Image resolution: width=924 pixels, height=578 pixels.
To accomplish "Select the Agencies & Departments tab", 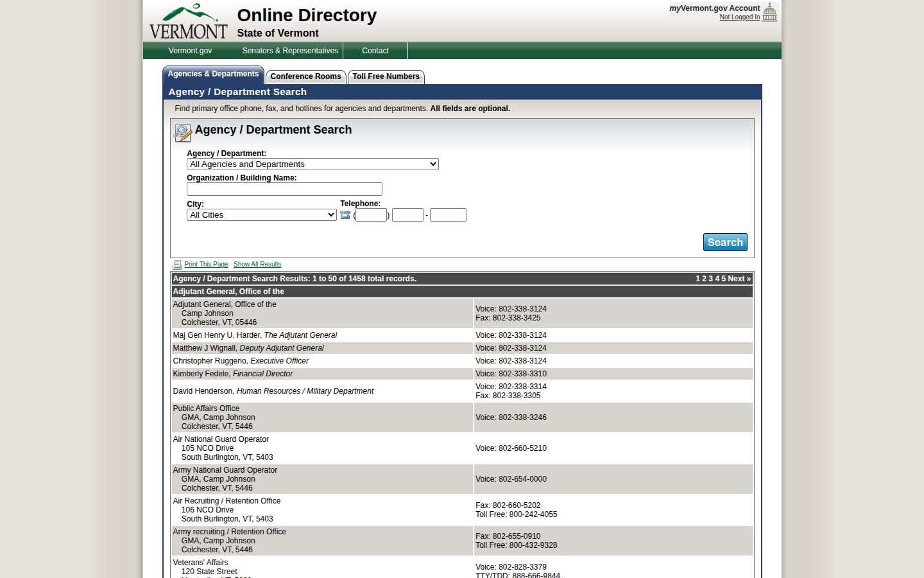I will point(213,74).
